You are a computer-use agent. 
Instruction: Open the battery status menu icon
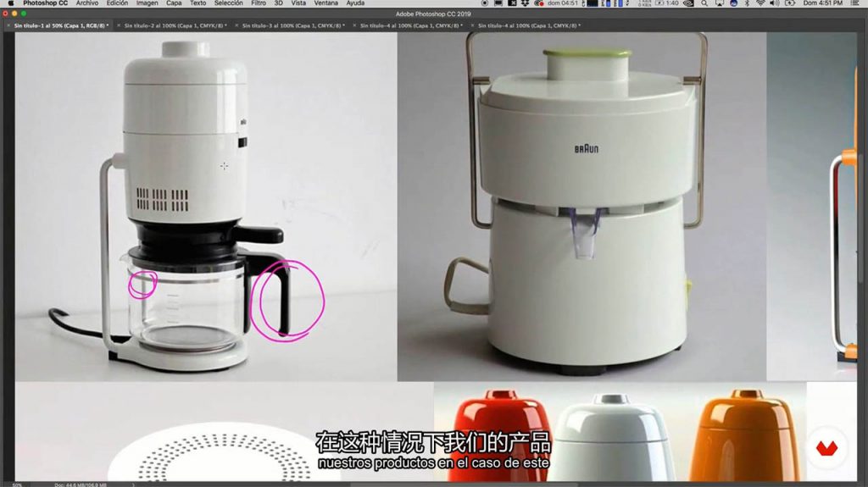point(790,3)
